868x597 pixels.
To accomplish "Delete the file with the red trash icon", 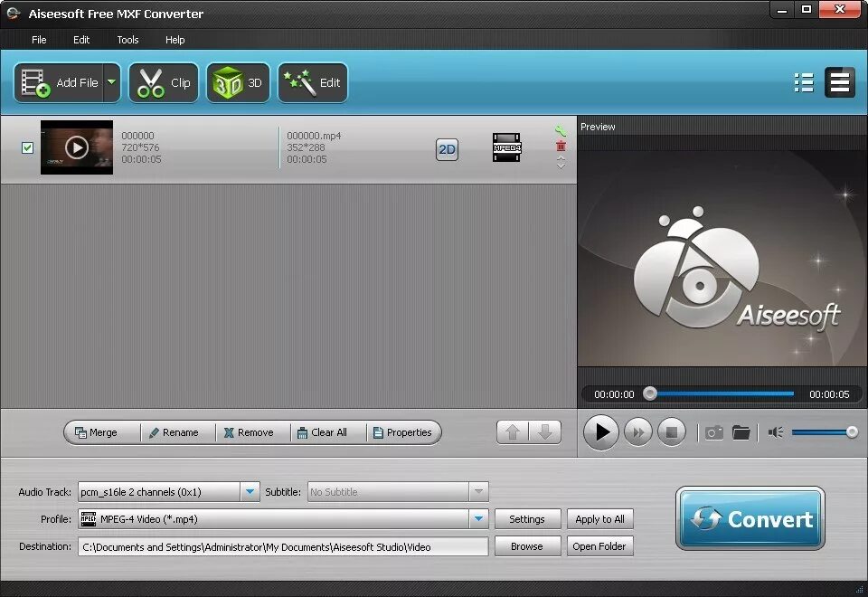I will (x=561, y=146).
